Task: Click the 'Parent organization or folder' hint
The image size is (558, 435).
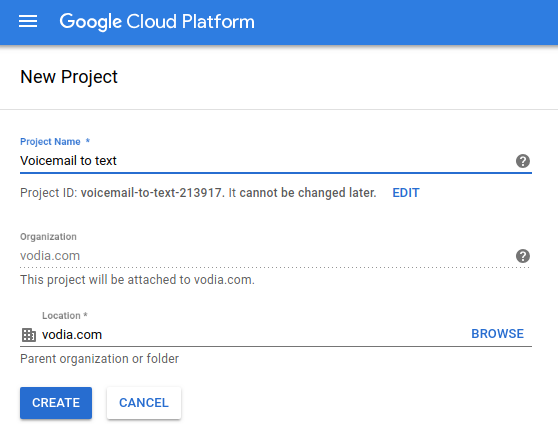Action: (100, 358)
